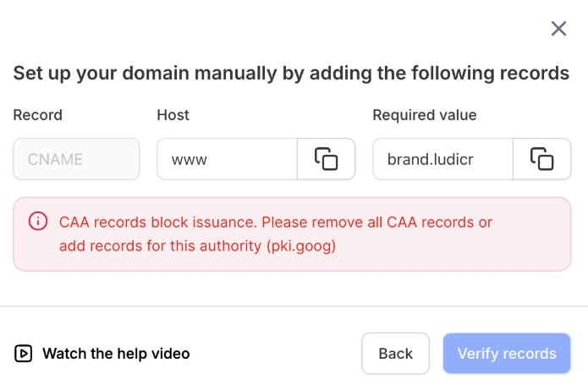Click the Host column label
588x390 pixels.
point(173,115)
